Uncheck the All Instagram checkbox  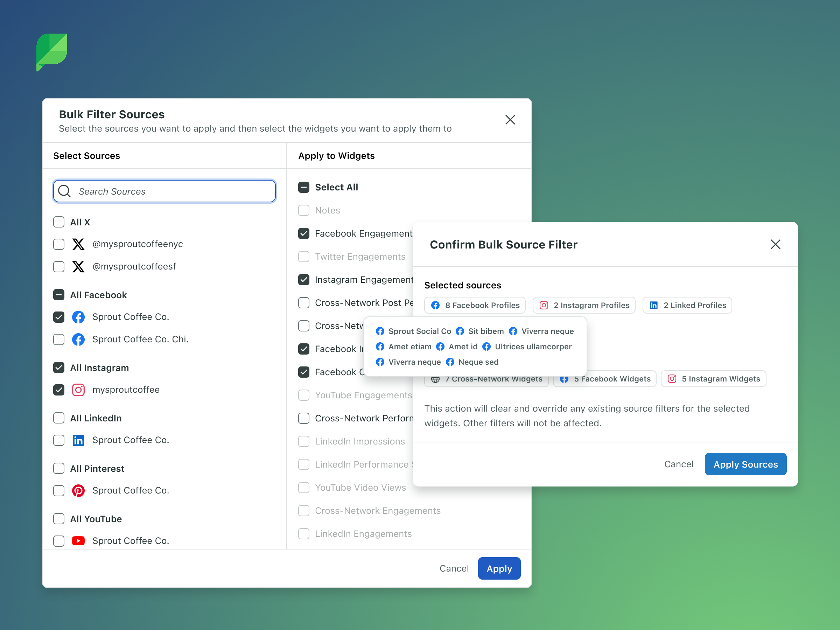(59, 367)
